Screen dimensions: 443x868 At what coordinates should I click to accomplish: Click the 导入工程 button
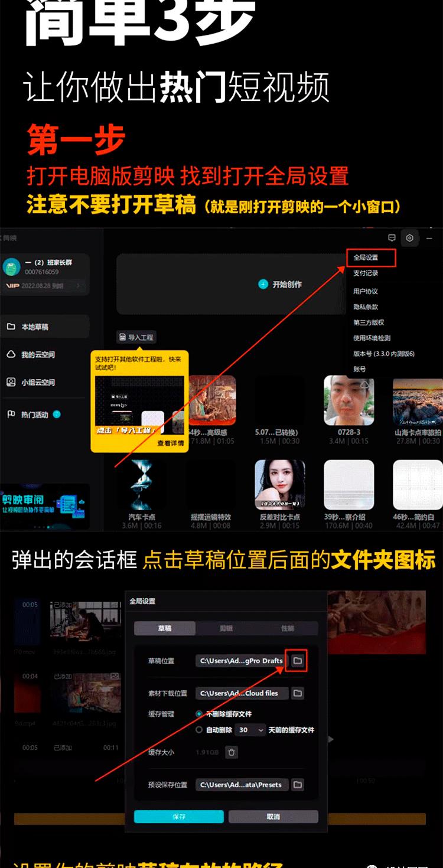(x=136, y=337)
